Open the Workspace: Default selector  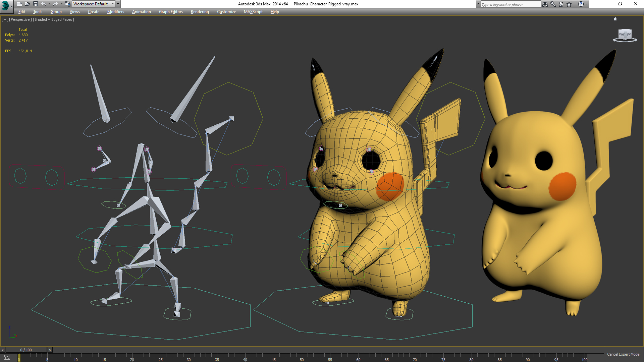94,4
